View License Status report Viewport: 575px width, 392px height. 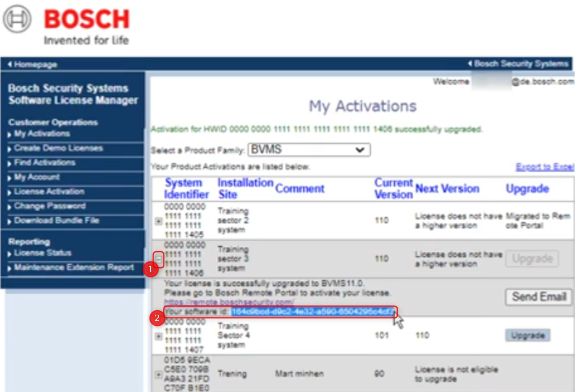(43, 253)
